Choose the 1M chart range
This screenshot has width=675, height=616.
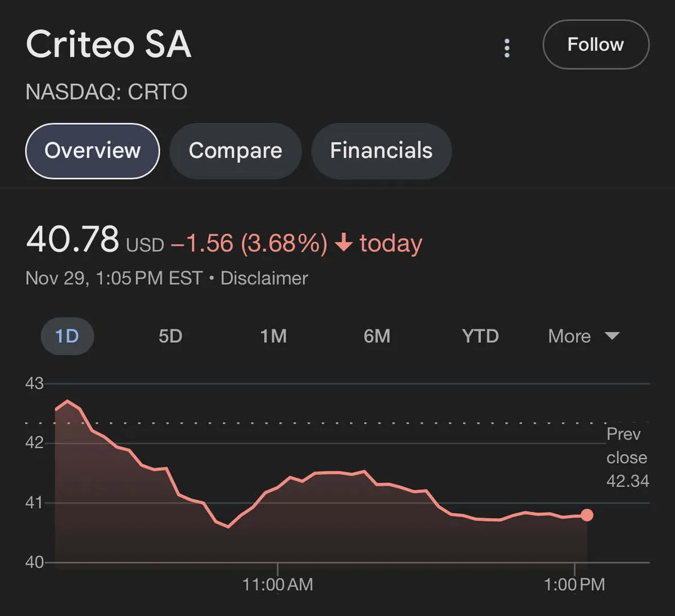pyautogui.click(x=273, y=336)
